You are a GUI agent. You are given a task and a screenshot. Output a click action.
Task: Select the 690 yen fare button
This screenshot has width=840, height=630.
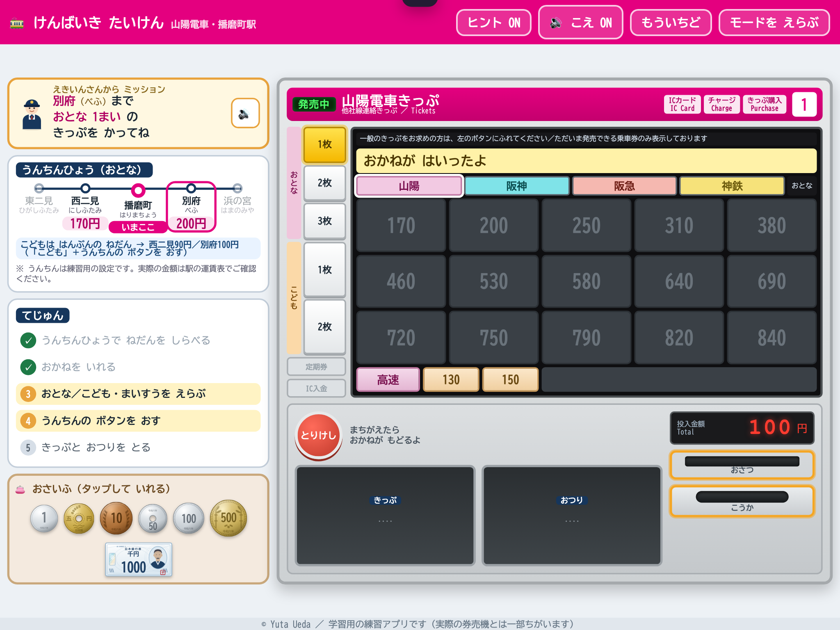pyautogui.click(x=772, y=281)
